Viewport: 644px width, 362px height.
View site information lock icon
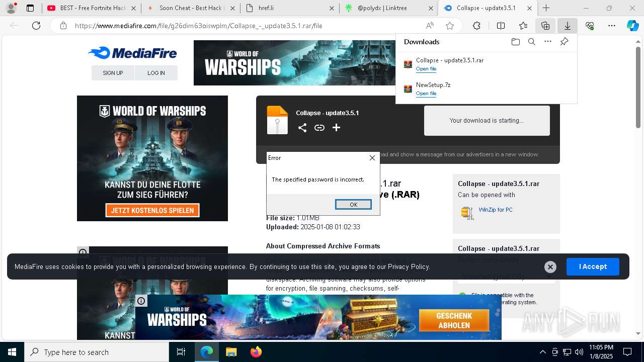63,26
